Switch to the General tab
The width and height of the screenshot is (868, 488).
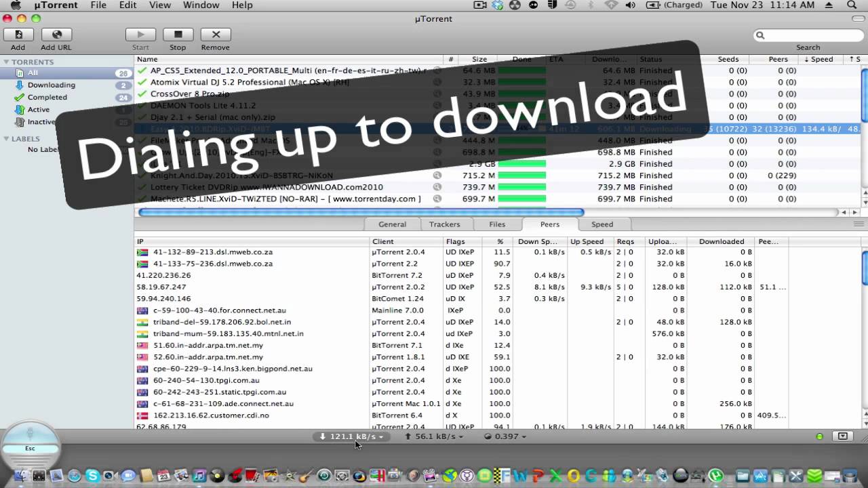pos(392,224)
